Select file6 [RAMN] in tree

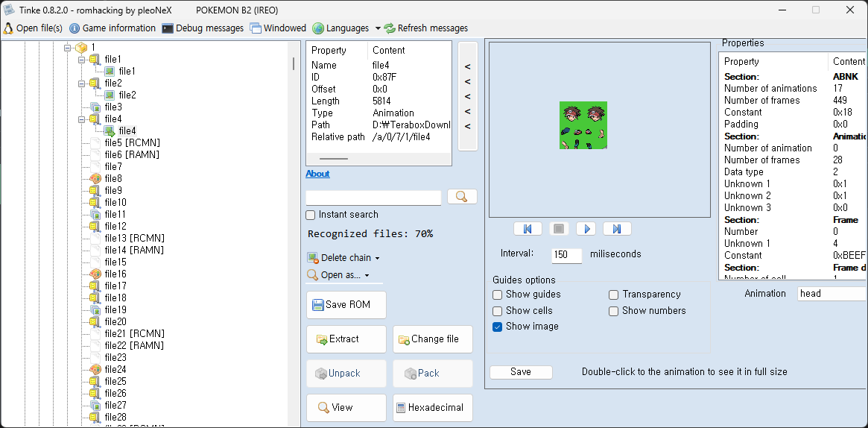coord(133,154)
